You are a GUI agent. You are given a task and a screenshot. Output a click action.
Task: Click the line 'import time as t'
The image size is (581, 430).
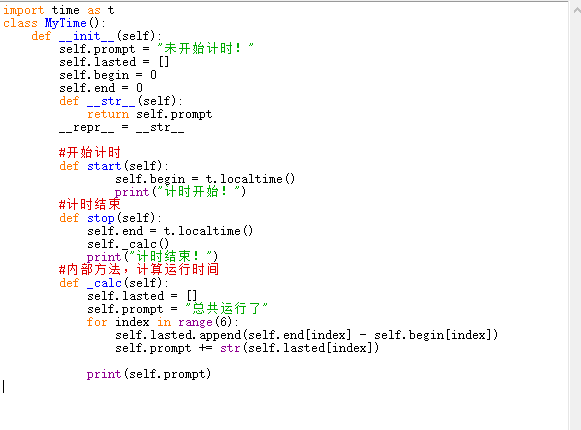59,10
